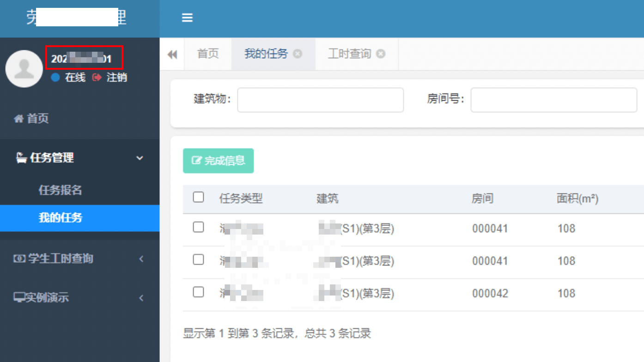Check the first row with room 000041
Image resolution: width=644 pixels, height=362 pixels.
coord(198,227)
